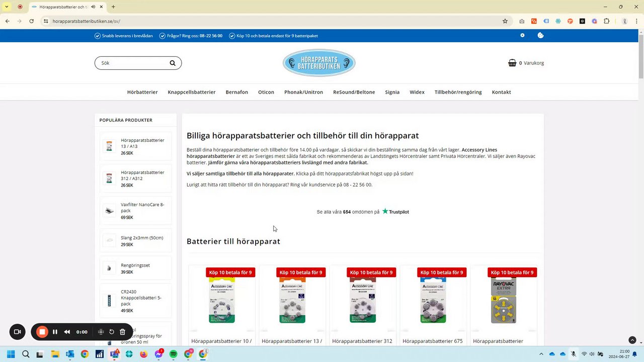Open the Phonak/Unitron menu

point(303,92)
